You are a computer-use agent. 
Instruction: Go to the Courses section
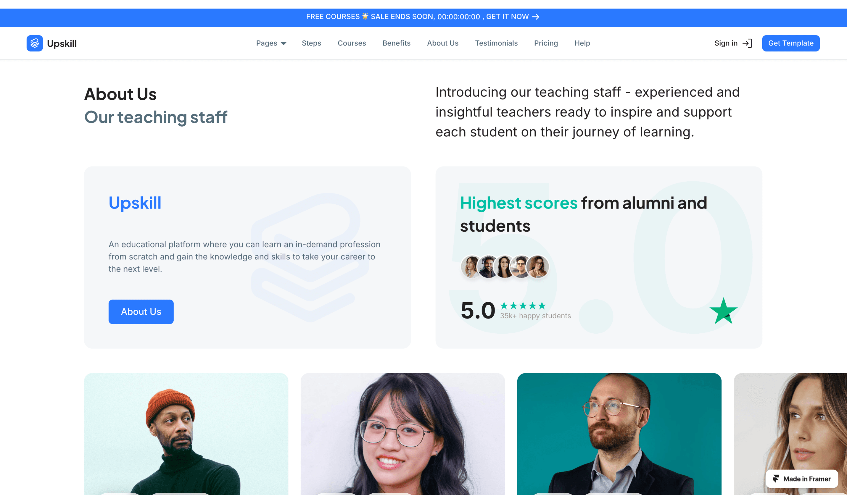pos(352,43)
